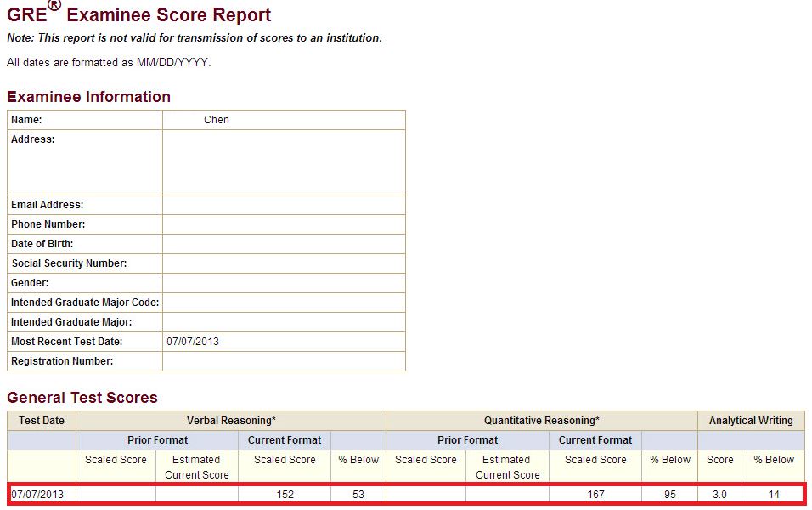
Task: Select the Analytical Writing % Below value 14
Action: tap(774, 495)
